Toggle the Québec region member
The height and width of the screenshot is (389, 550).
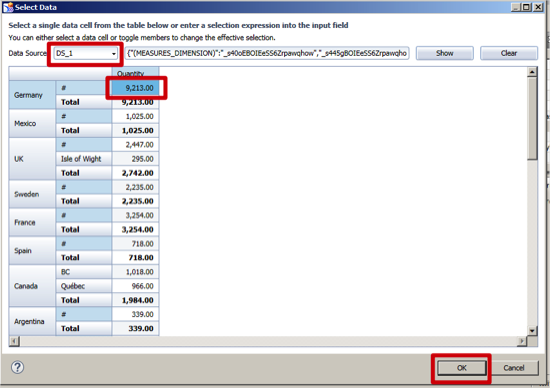pyautogui.click(x=84, y=286)
